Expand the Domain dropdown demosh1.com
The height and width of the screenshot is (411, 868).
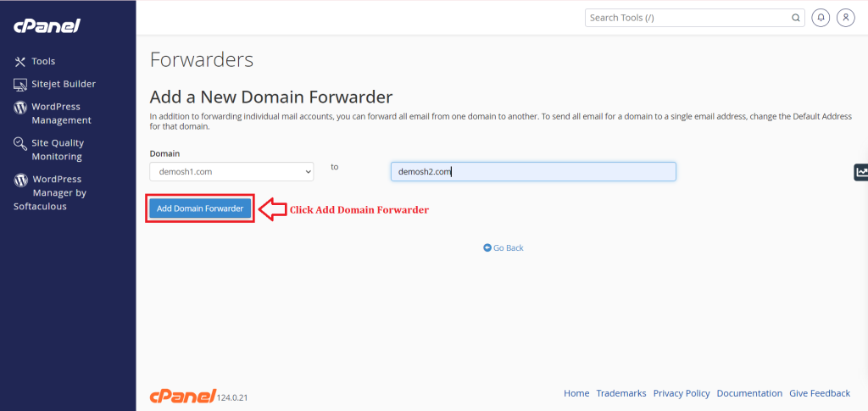[231, 171]
